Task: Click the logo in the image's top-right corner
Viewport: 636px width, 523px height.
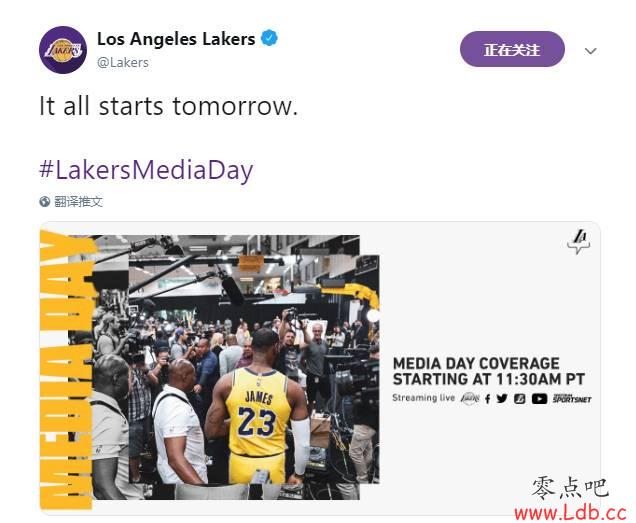Action: (577, 244)
